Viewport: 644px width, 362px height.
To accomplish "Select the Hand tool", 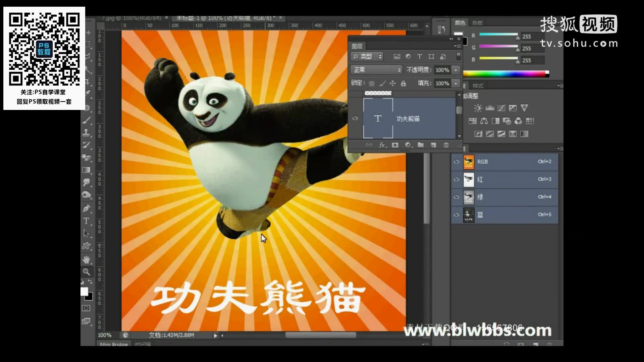I will click(x=87, y=259).
